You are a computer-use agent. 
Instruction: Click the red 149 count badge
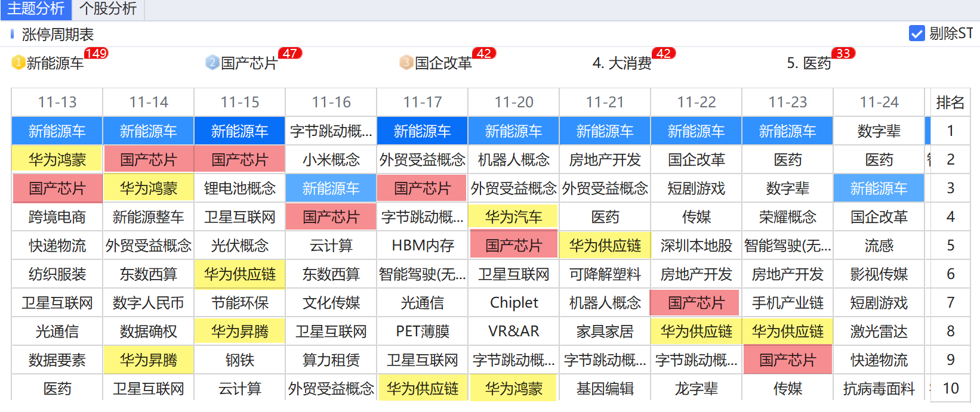(95, 54)
